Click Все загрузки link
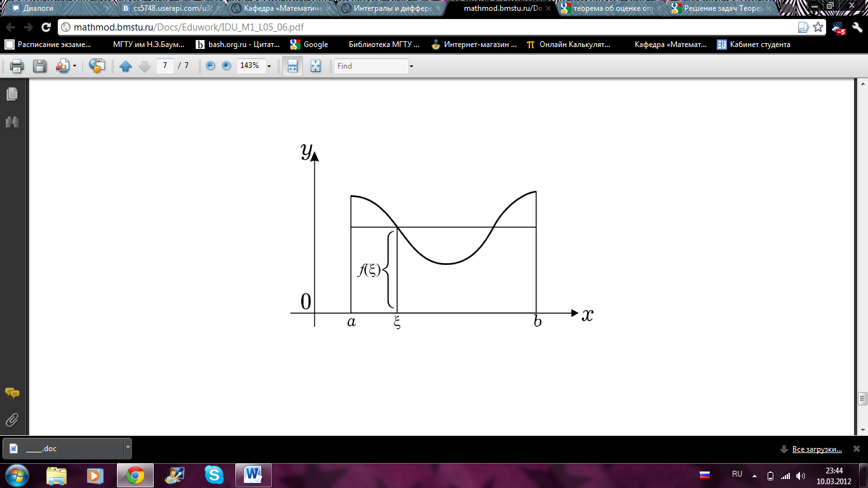 point(817,449)
